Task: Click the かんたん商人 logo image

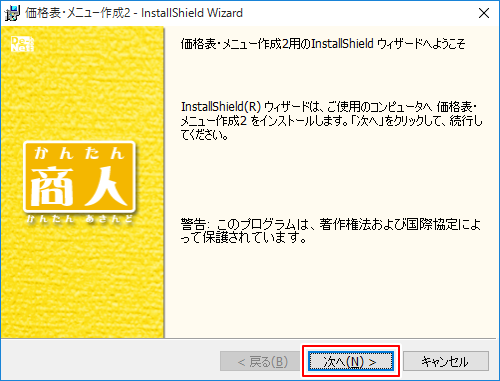Action: tap(79, 183)
